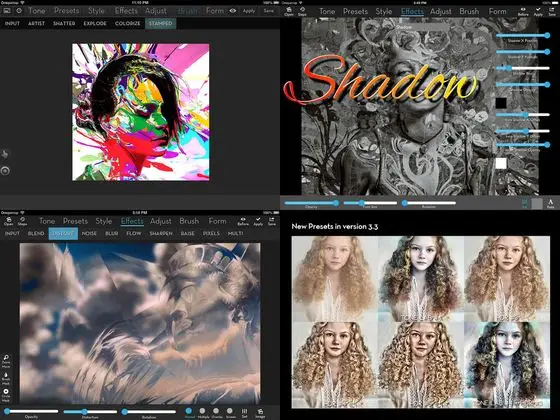This screenshot has width=560, height=420.
Task: Click hand pan icon beside paint-splash portrait
Action: [5, 154]
